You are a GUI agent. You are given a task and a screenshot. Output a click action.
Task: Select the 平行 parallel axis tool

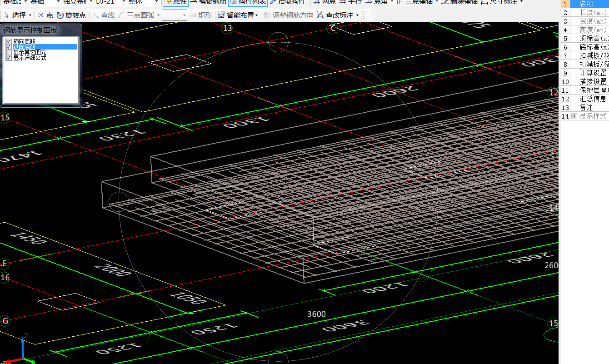pos(350,2)
